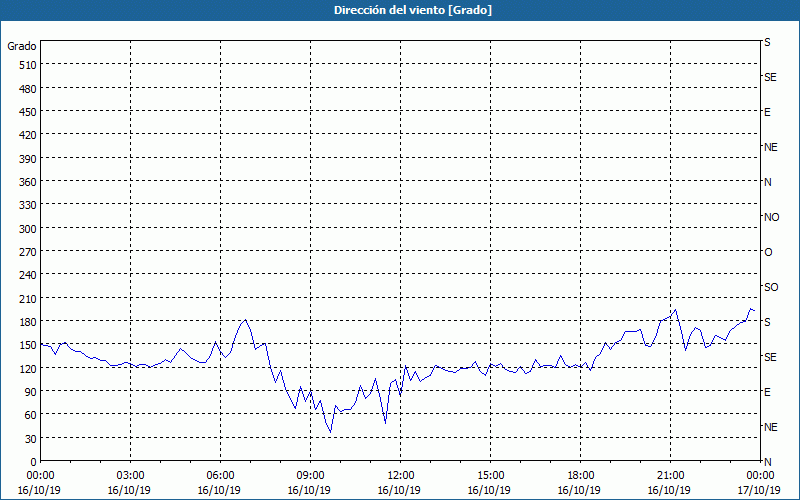Click the 'SO' compass label
The image size is (800, 500).
pos(771,287)
